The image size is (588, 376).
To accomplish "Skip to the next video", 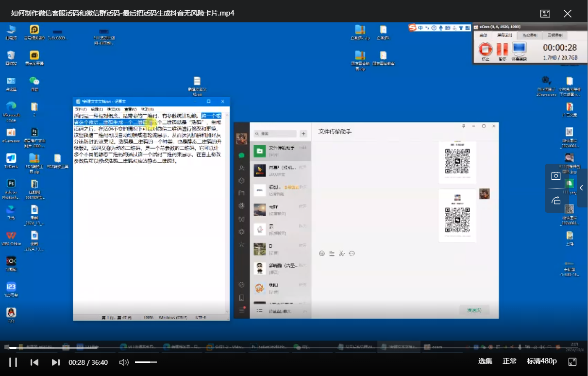I will (56, 362).
